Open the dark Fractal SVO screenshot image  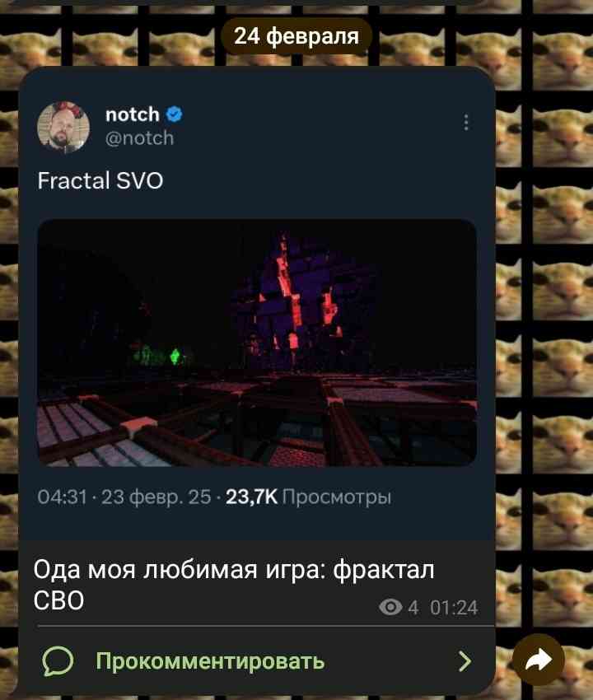(x=257, y=343)
